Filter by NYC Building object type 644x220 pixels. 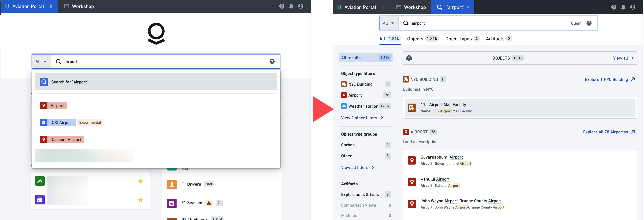click(x=366, y=84)
